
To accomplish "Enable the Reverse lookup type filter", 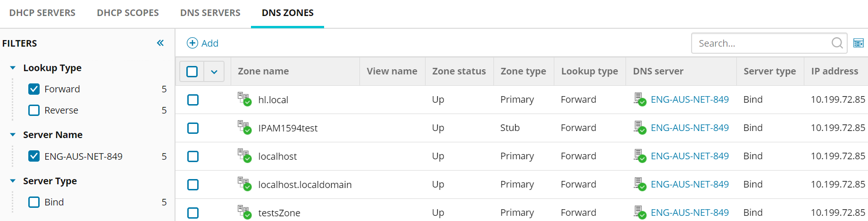I will [34, 110].
